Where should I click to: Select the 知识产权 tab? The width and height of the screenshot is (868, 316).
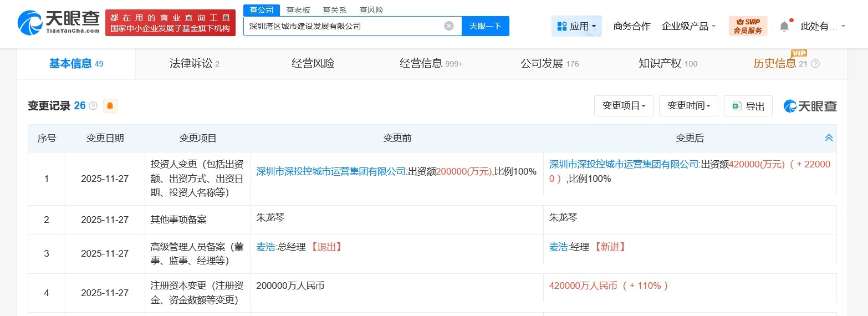point(668,64)
